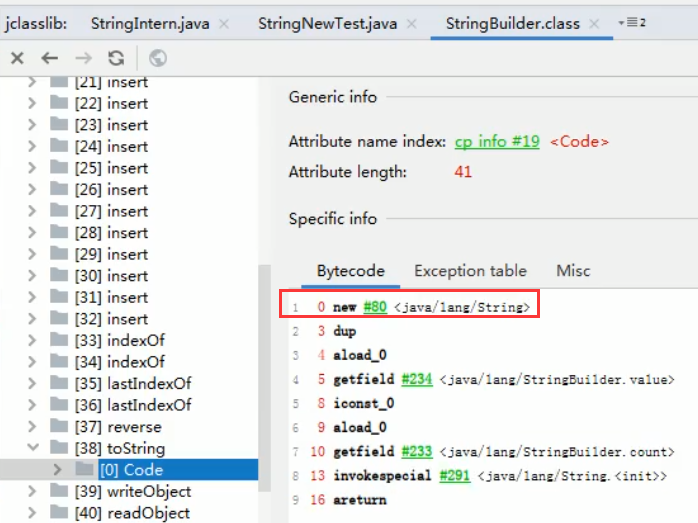Click folder icon of [39] writeObject
The width and height of the screenshot is (698, 523).
pos(59,490)
